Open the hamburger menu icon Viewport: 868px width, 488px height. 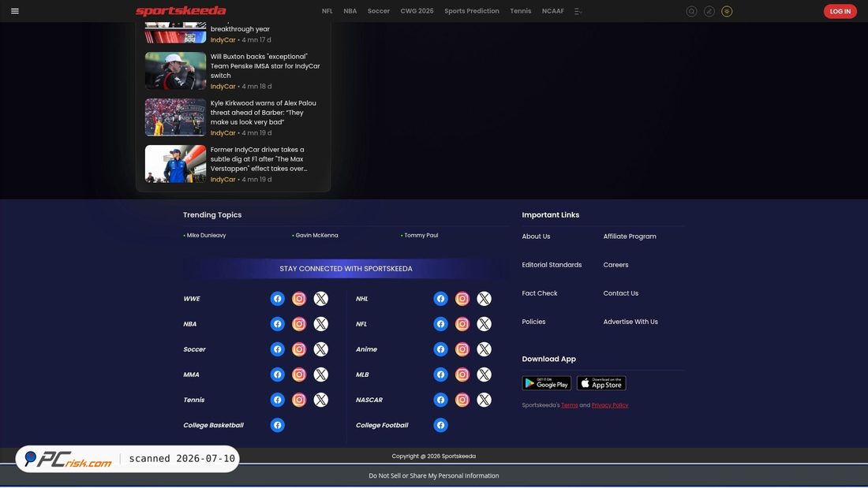tap(15, 11)
